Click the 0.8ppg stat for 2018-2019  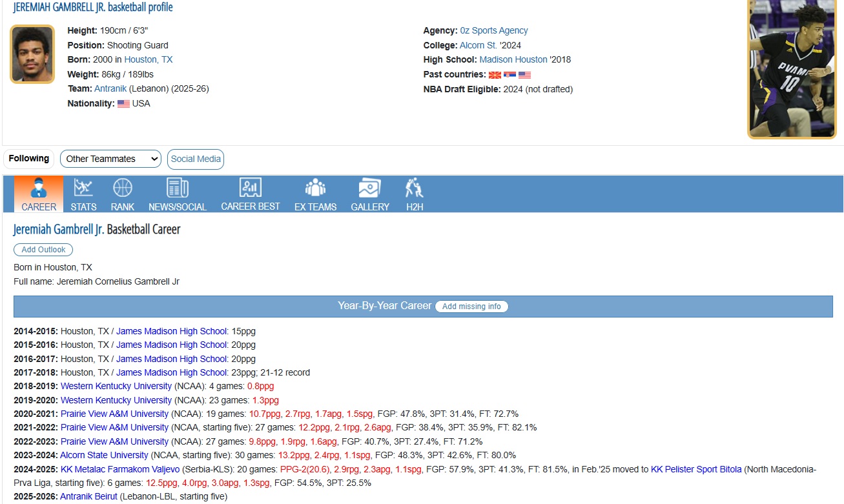(x=260, y=386)
